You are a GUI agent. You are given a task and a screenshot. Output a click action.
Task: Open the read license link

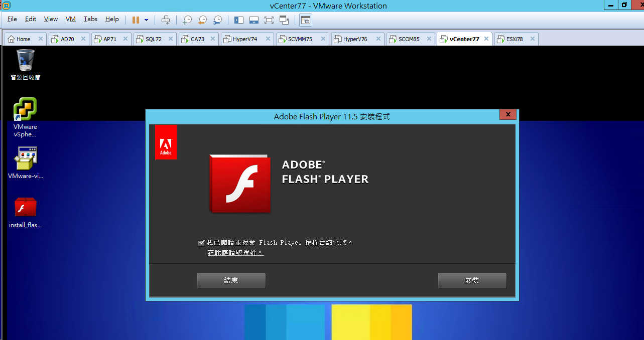235,253
